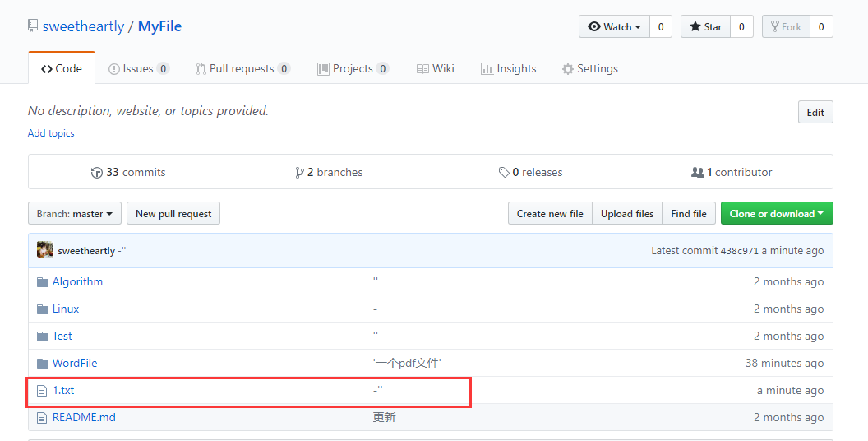Edit the repository description
This screenshot has width=868, height=441.
815,112
